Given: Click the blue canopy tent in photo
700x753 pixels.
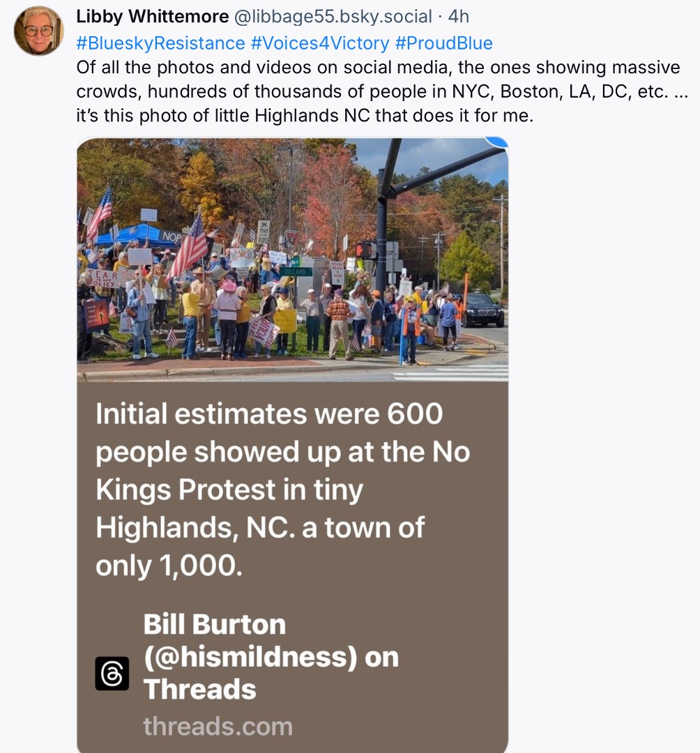Looking at the screenshot, I should point(131,235).
